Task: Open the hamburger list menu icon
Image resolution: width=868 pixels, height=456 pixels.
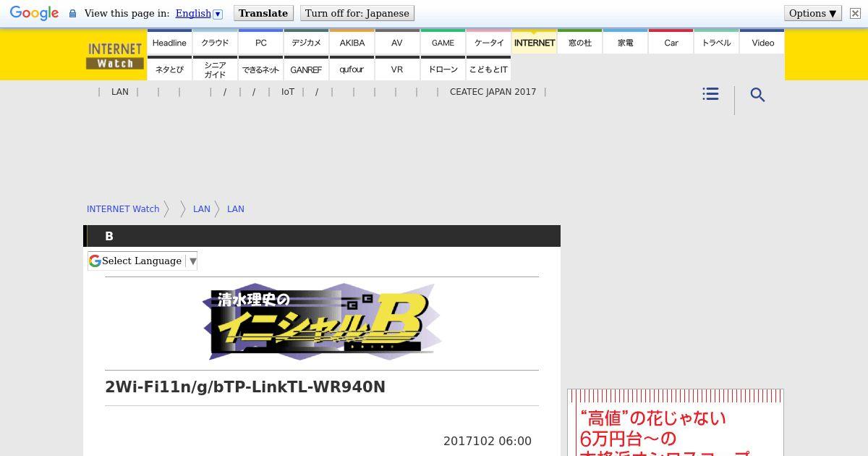Action: click(x=710, y=94)
